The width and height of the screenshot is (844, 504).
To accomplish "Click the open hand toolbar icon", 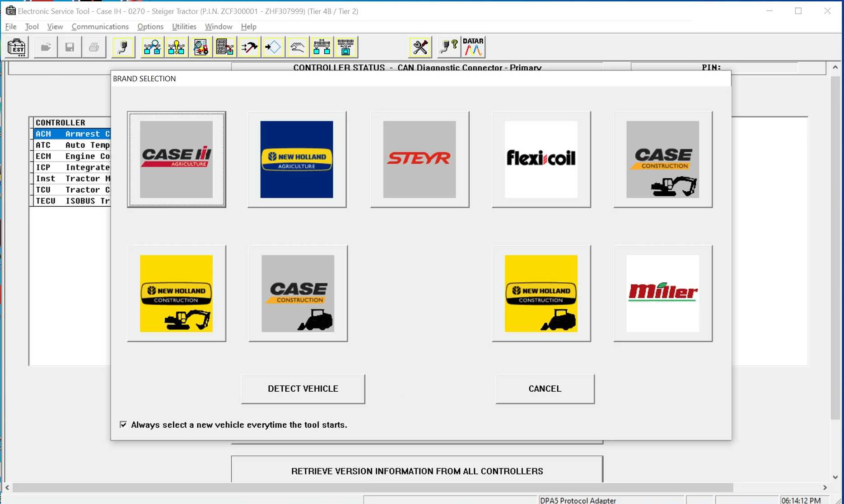I will point(297,47).
